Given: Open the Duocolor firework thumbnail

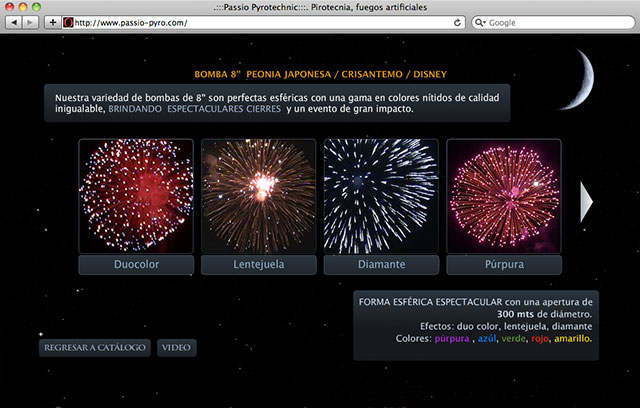Looking at the screenshot, I should (x=136, y=196).
